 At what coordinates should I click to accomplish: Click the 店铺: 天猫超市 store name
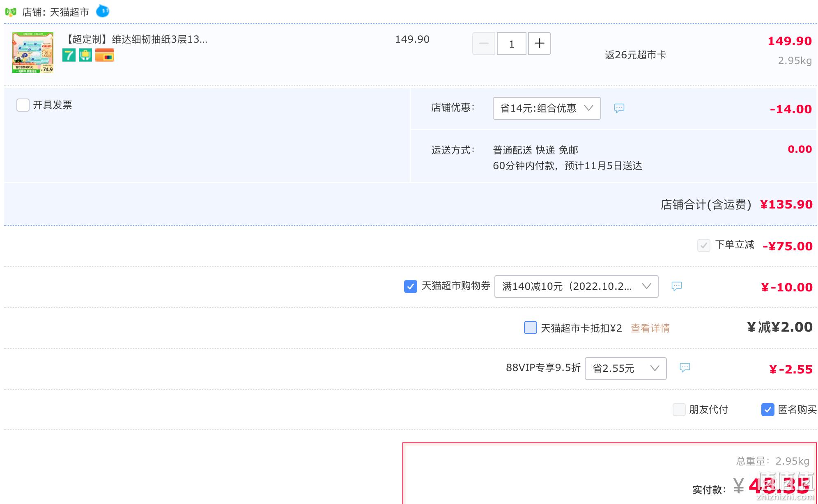[55, 12]
